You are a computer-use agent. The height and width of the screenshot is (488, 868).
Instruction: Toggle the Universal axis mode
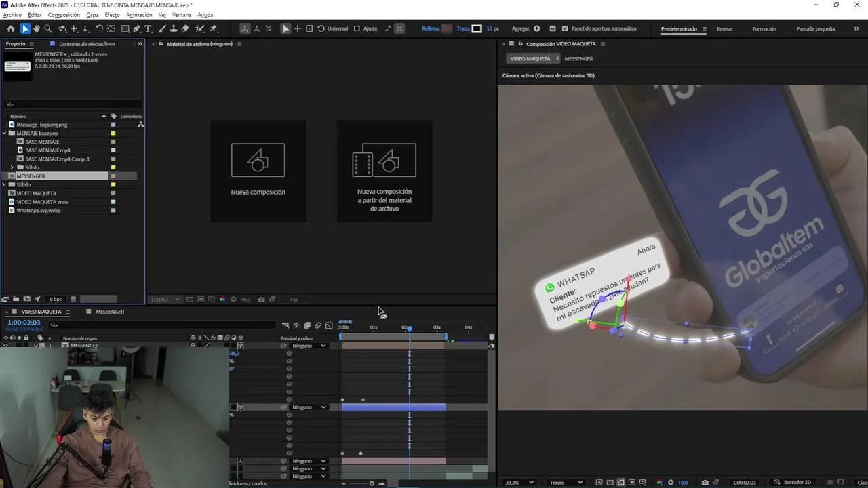[x=321, y=28]
